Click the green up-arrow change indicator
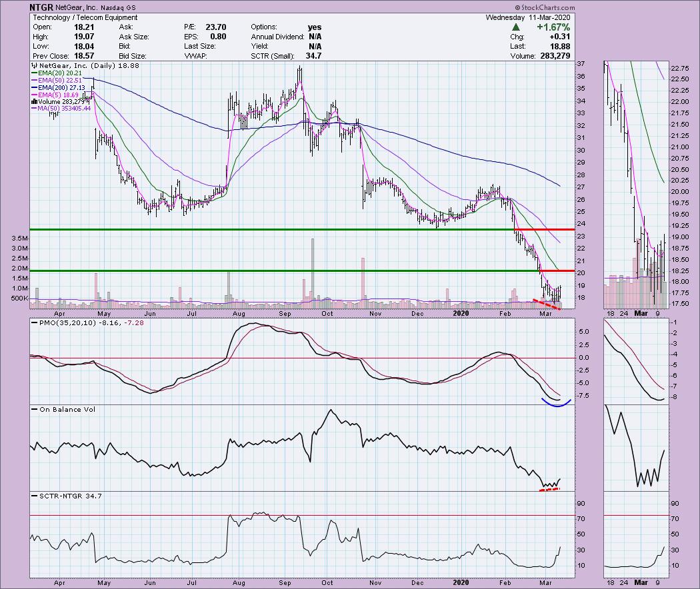 pyautogui.click(x=516, y=27)
